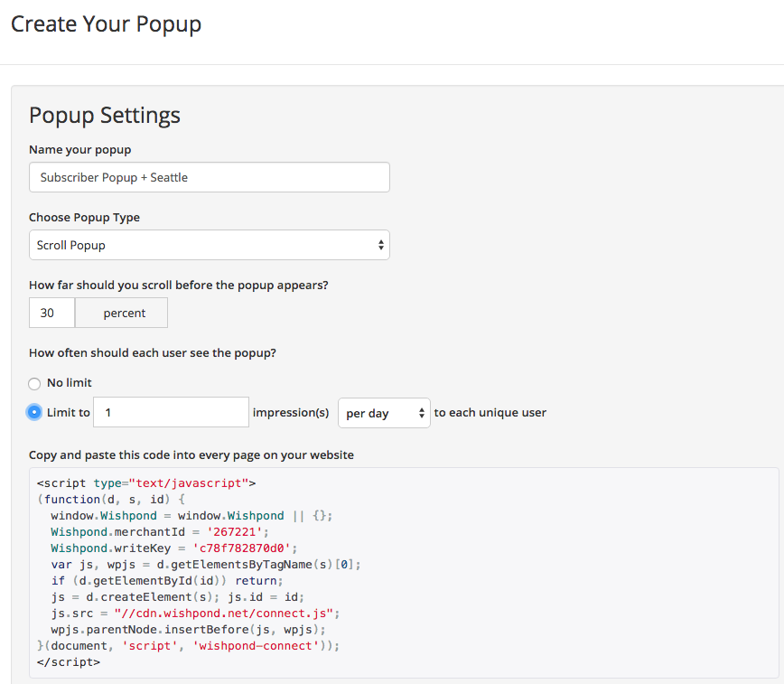Viewport: 784px width, 684px height.
Task: Click 'How often should each user see' label
Action: 153,352
